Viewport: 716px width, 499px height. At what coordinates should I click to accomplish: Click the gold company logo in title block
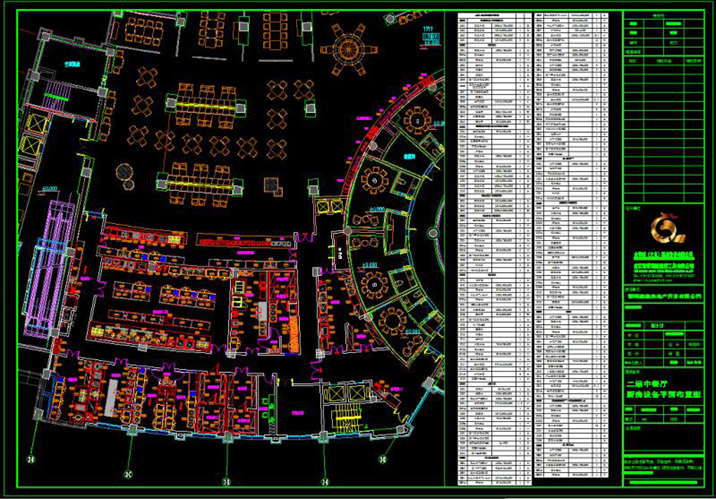click(663, 233)
